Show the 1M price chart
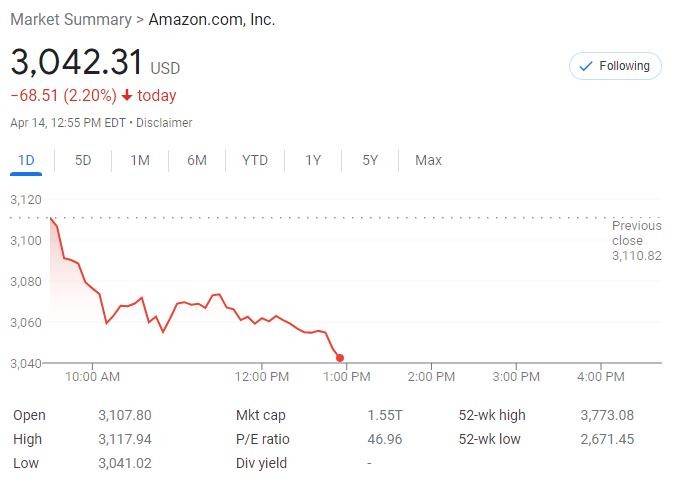Screen dimensions: 695x488 (x=140, y=160)
